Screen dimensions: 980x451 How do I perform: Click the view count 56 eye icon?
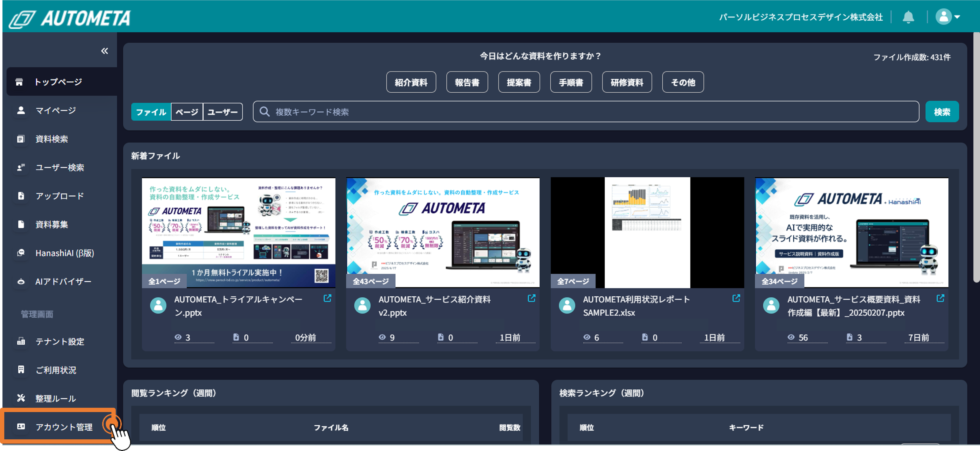point(791,337)
